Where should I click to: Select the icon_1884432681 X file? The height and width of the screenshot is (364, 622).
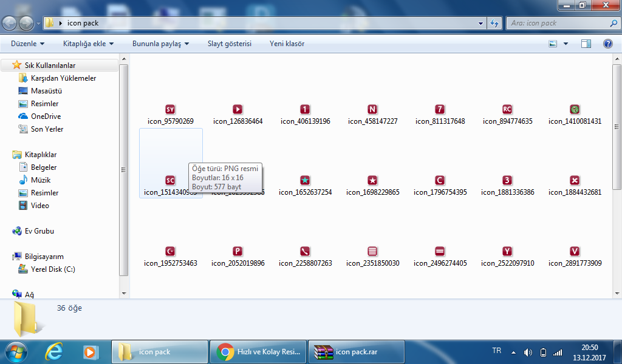coord(575,186)
